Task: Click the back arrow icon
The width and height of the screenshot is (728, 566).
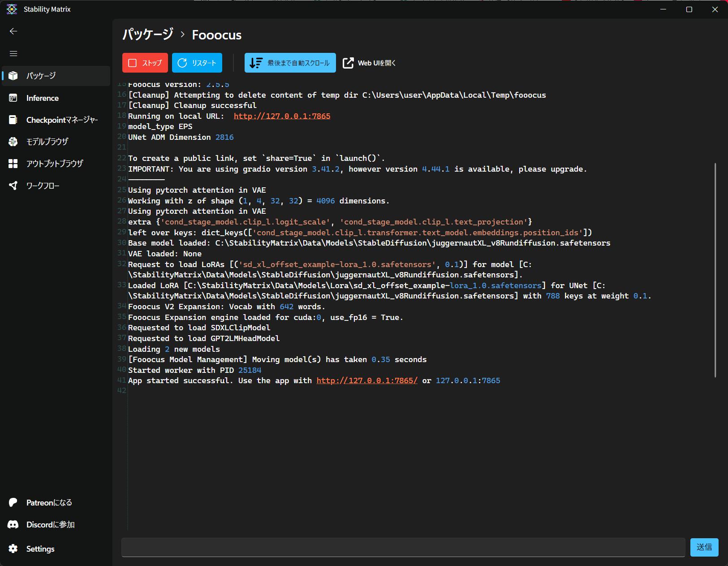Action: click(13, 31)
